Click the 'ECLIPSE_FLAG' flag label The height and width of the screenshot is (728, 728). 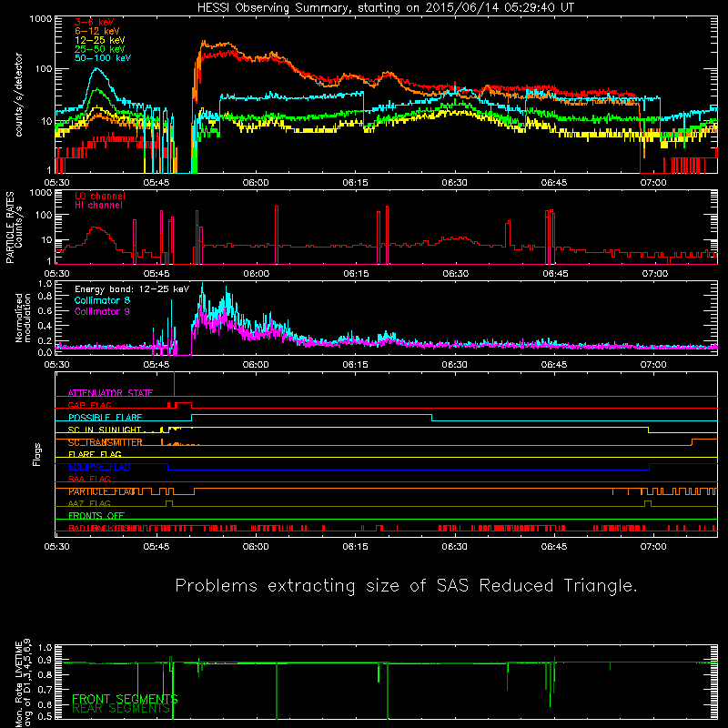point(99,467)
